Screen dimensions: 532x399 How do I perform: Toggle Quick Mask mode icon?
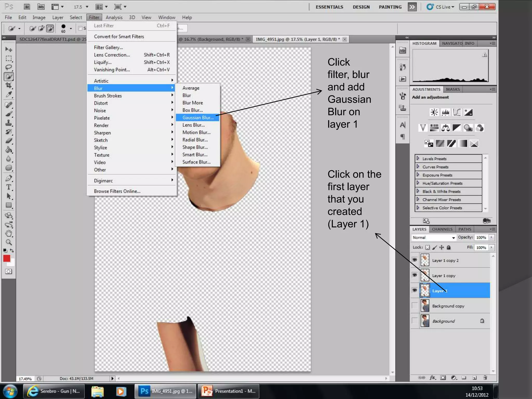[x=9, y=271]
